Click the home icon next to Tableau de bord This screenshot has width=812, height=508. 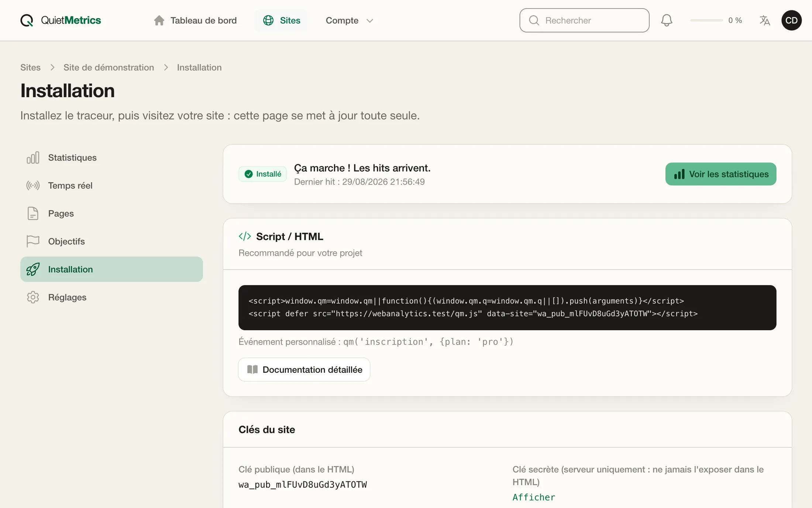point(159,20)
